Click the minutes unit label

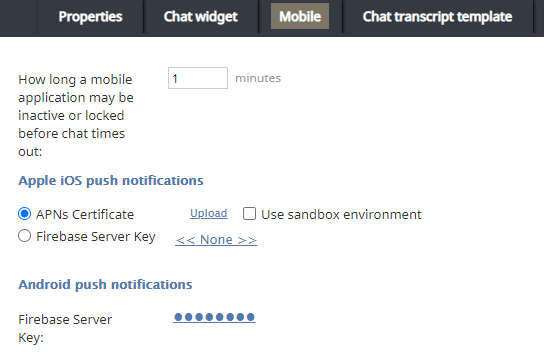[258, 78]
